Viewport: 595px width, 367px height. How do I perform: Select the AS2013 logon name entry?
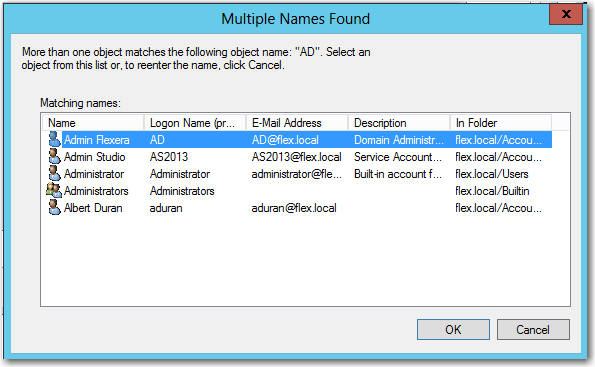coord(169,157)
